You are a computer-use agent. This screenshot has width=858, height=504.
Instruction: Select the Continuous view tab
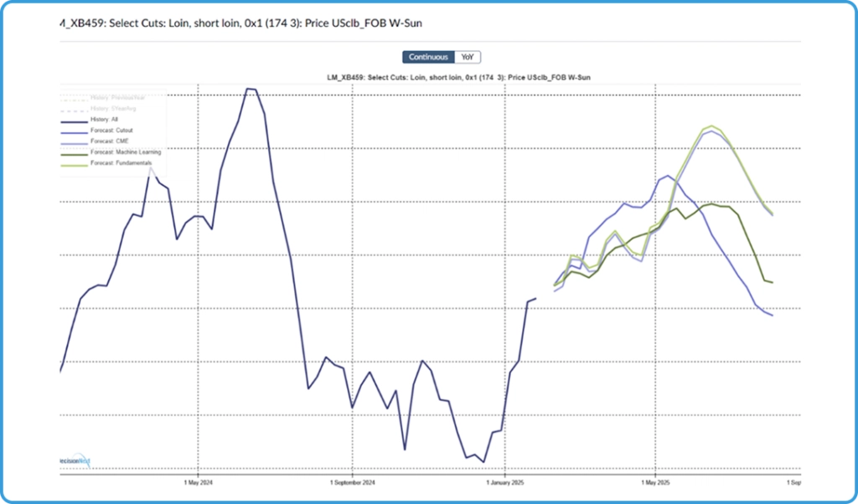click(x=428, y=57)
